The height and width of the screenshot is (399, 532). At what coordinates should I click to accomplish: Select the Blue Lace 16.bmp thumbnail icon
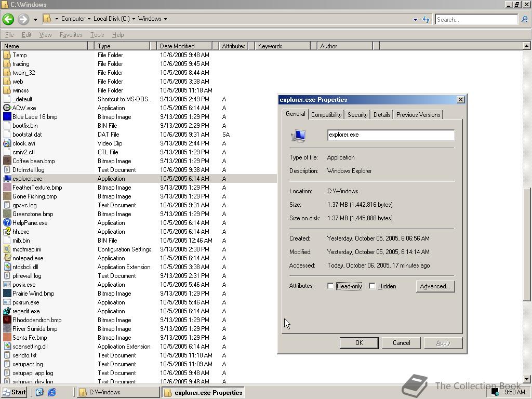click(x=7, y=117)
